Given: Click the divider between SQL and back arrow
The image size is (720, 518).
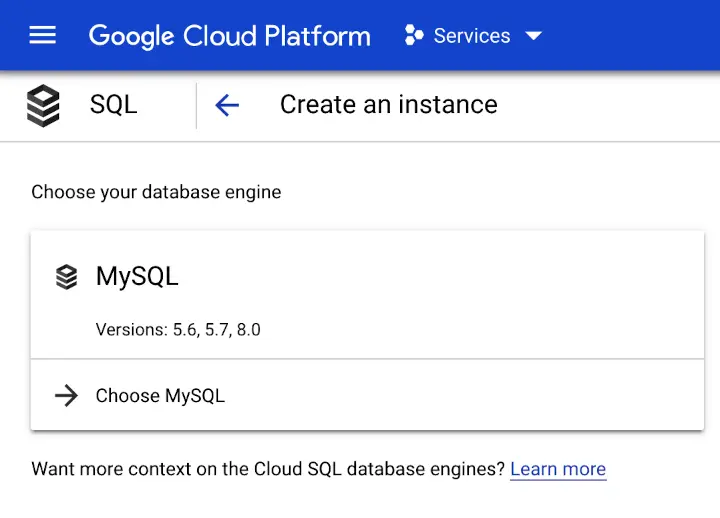Looking at the screenshot, I should click(x=196, y=105).
